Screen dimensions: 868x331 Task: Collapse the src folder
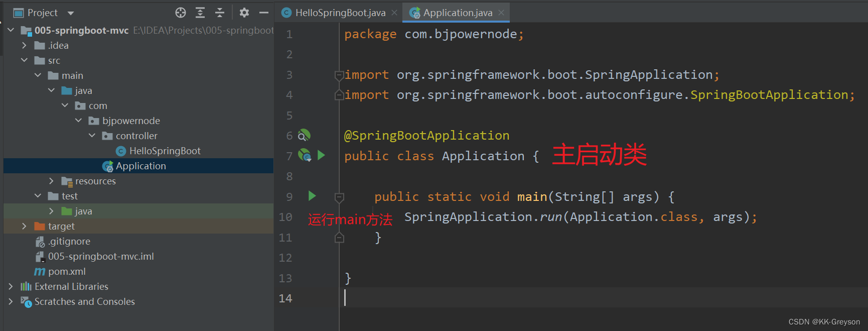click(x=24, y=60)
